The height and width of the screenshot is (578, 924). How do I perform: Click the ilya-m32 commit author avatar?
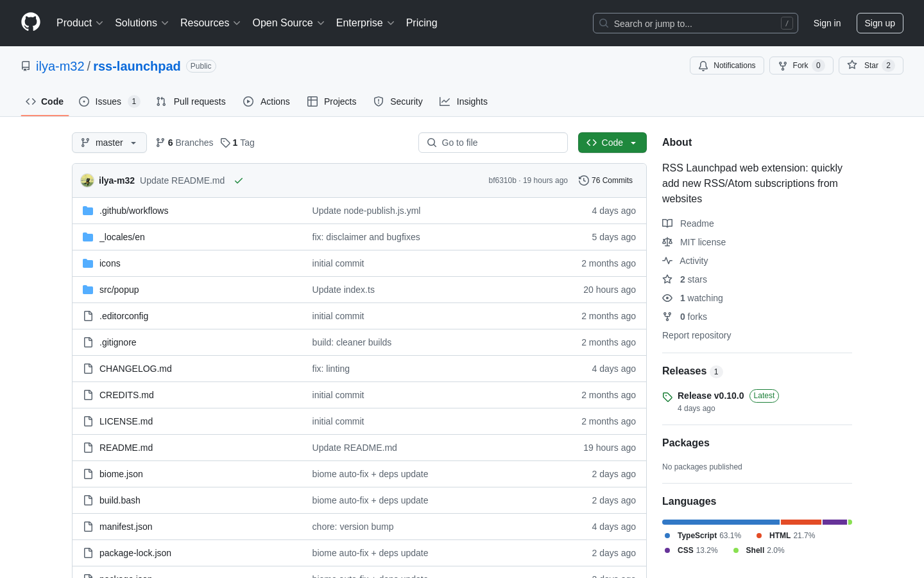click(x=87, y=180)
